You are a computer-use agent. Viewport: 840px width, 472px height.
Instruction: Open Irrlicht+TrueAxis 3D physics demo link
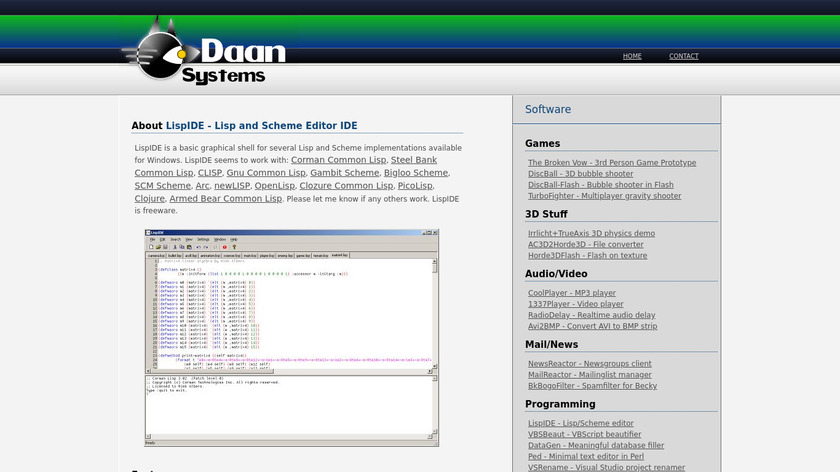point(591,233)
